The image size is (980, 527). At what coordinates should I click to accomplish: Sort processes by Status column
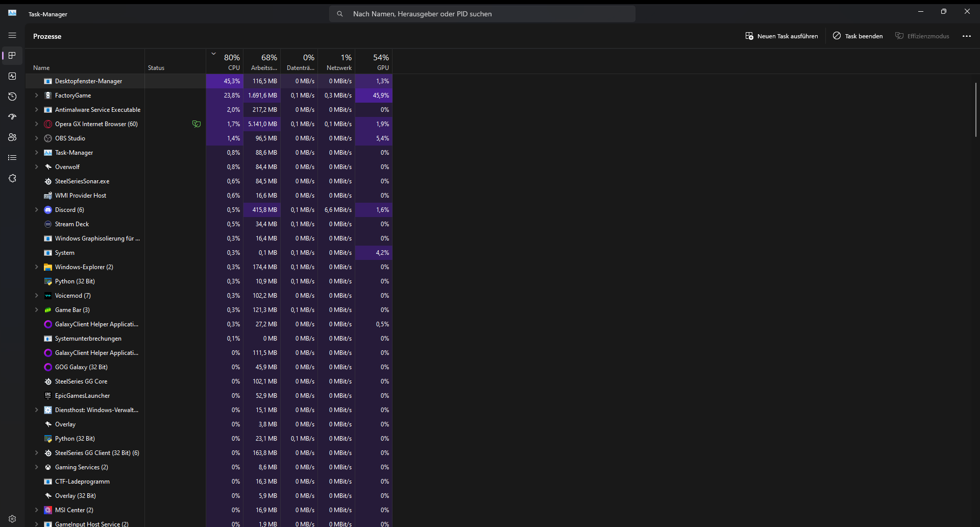[175, 62]
